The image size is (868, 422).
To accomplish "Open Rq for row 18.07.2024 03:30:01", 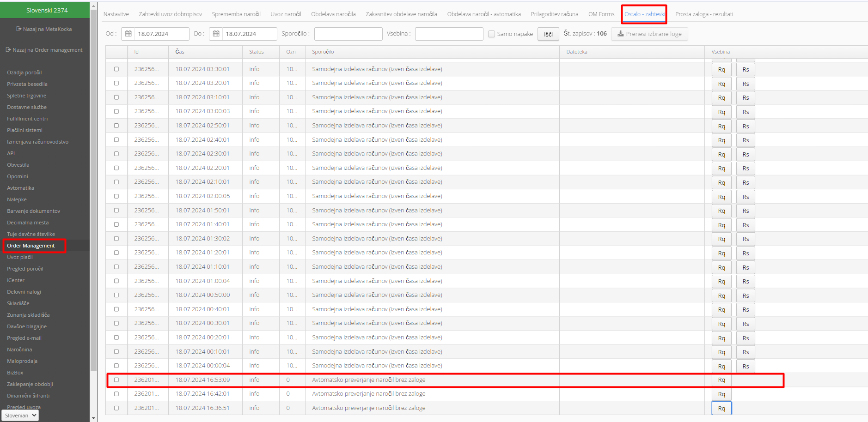I will point(721,70).
